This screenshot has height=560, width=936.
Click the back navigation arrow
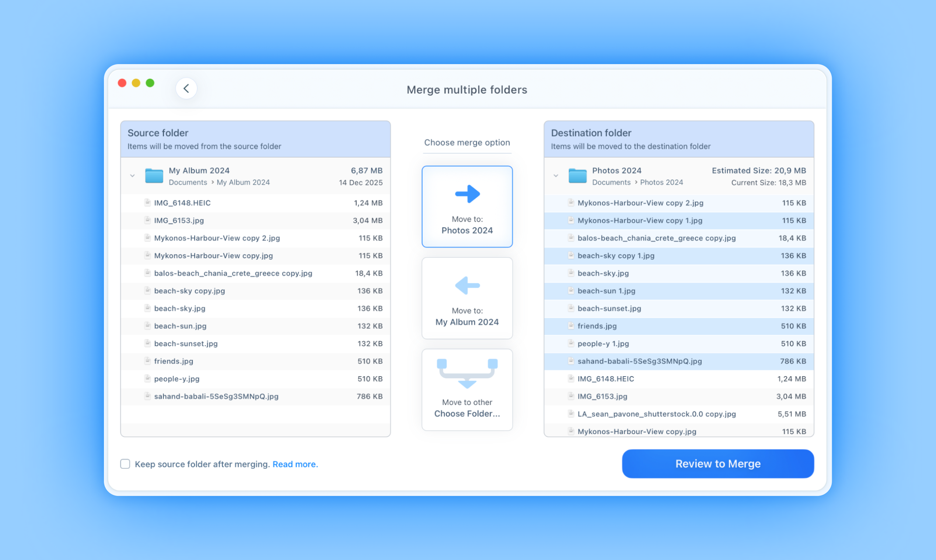click(x=186, y=88)
